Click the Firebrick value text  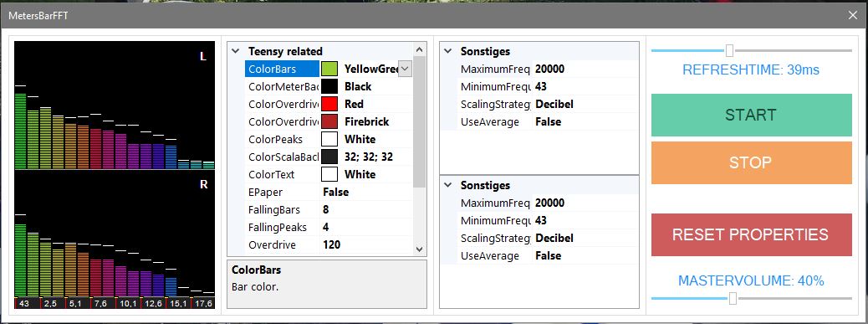(366, 121)
